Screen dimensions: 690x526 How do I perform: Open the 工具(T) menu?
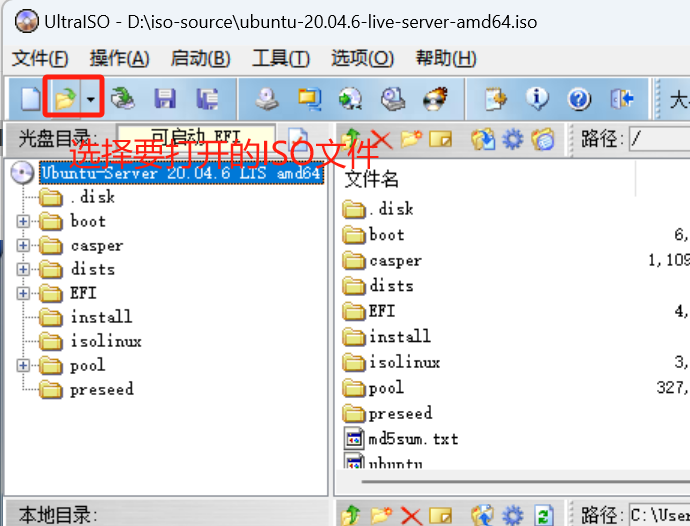(x=281, y=58)
